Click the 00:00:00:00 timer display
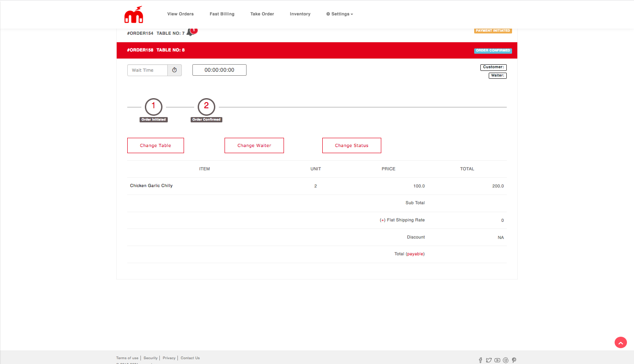The width and height of the screenshot is (634, 364). [x=219, y=70]
